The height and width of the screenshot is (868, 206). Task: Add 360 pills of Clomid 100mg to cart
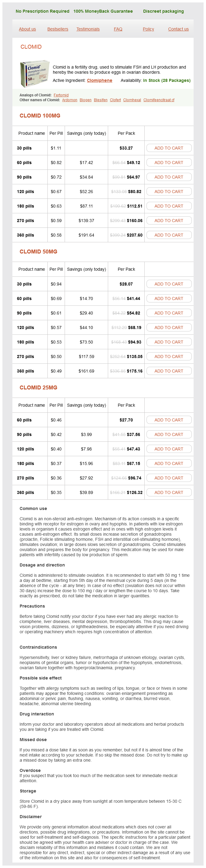click(169, 235)
